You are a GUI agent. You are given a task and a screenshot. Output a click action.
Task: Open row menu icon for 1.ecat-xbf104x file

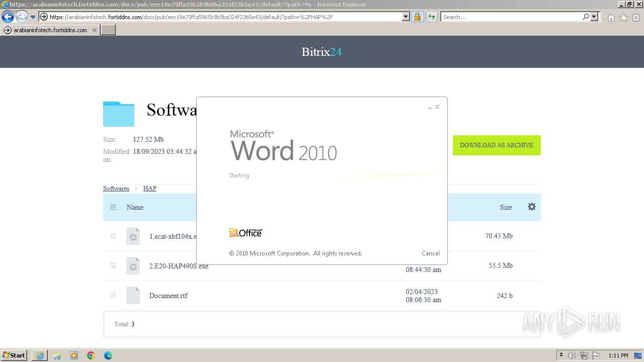point(113,236)
